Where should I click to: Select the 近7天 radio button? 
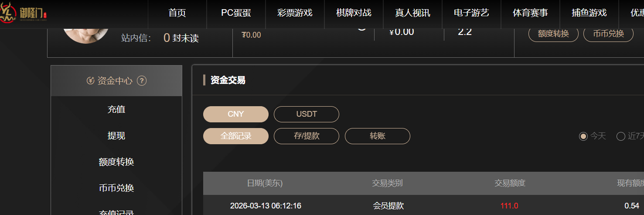click(621, 136)
